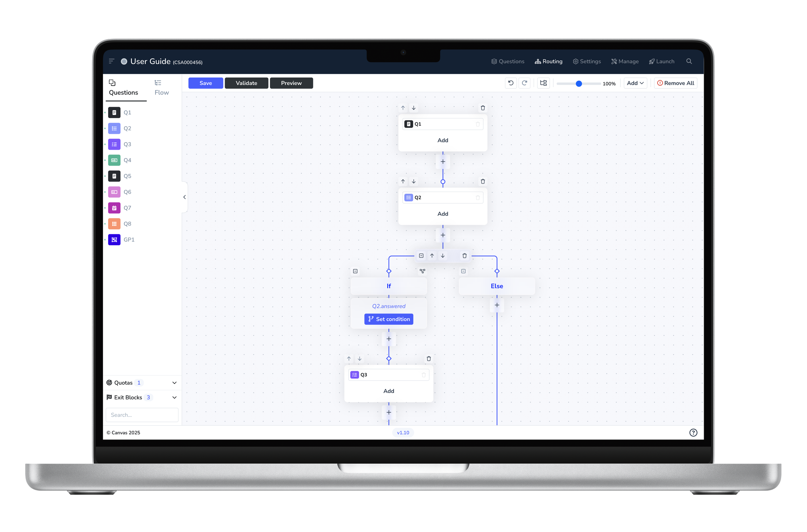This screenshot has width=807, height=532.
Task: Open help question mark icon
Action: [x=693, y=433]
